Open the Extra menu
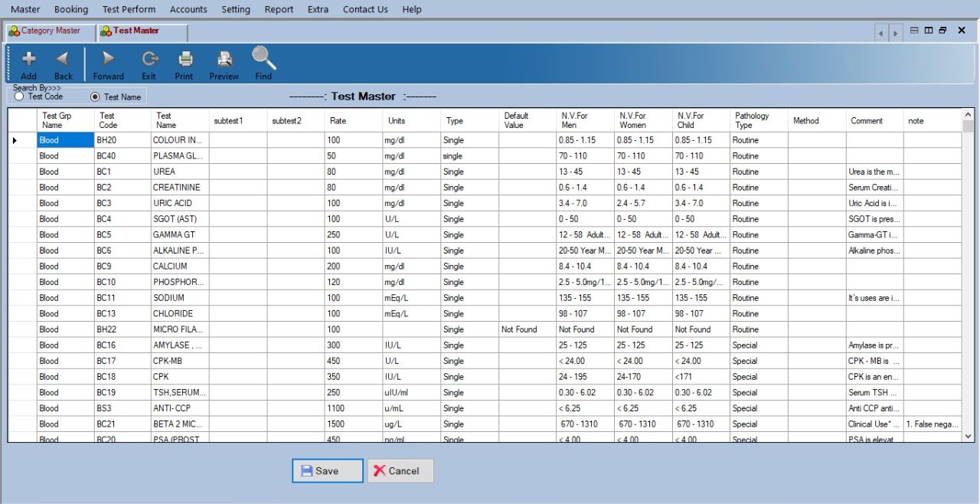 point(318,9)
